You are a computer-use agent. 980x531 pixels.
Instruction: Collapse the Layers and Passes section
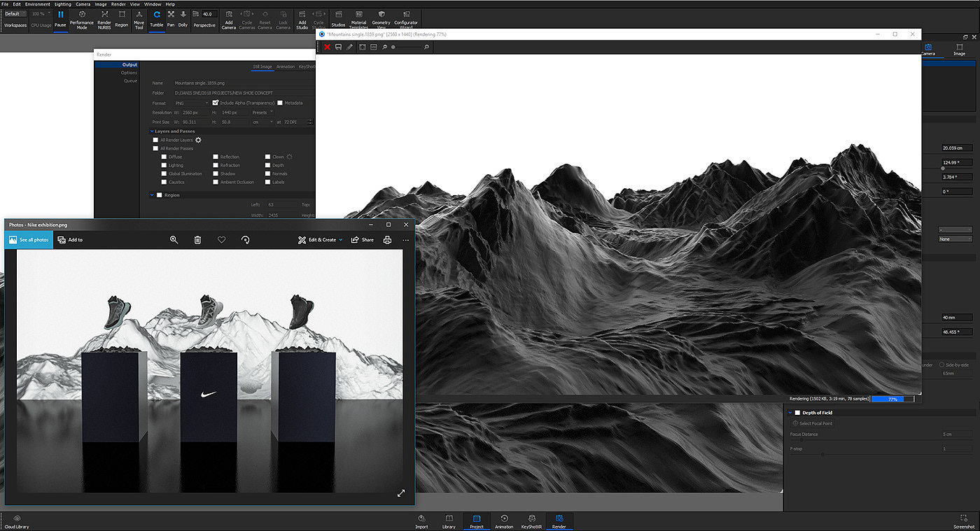pyautogui.click(x=152, y=131)
